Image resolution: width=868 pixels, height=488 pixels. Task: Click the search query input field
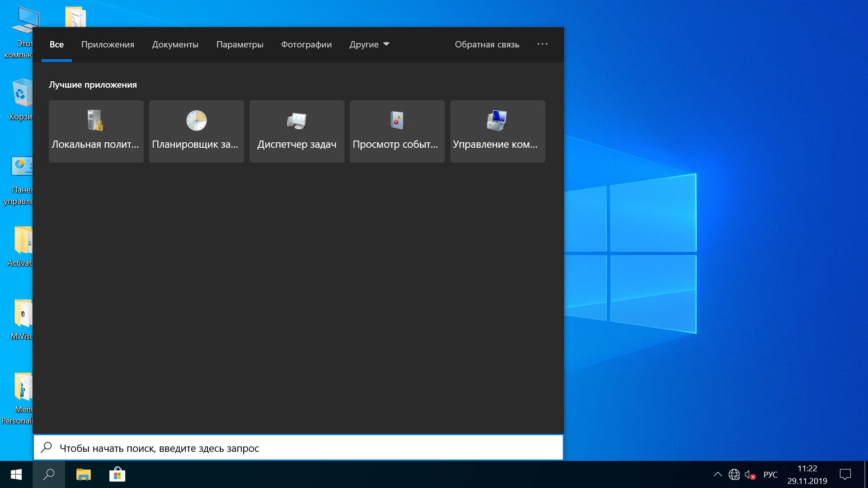click(298, 448)
